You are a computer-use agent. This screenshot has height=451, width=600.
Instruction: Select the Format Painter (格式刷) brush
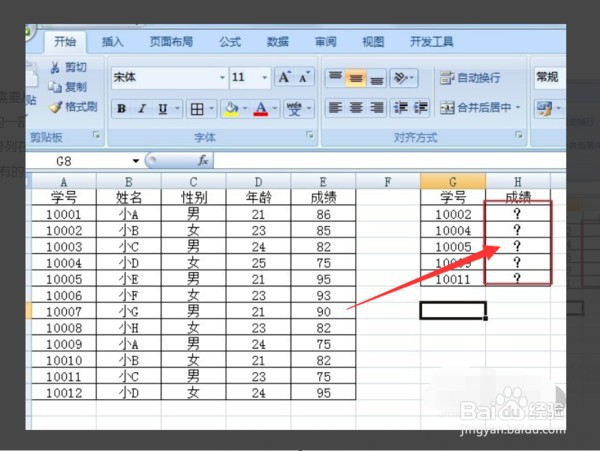pyautogui.click(x=73, y=107)
